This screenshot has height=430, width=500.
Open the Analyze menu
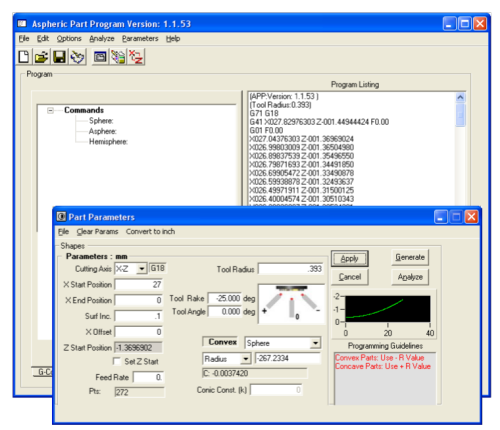(x=102, y=39)
